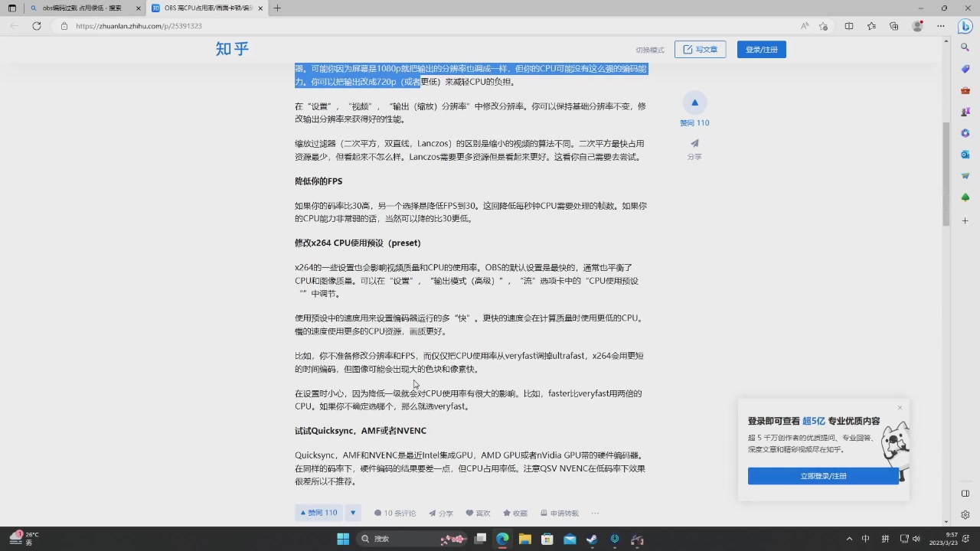Upvote with bottom 赞同 110 button
The height and width of the screenshot is (551, 980).
(x=318, y=513)
